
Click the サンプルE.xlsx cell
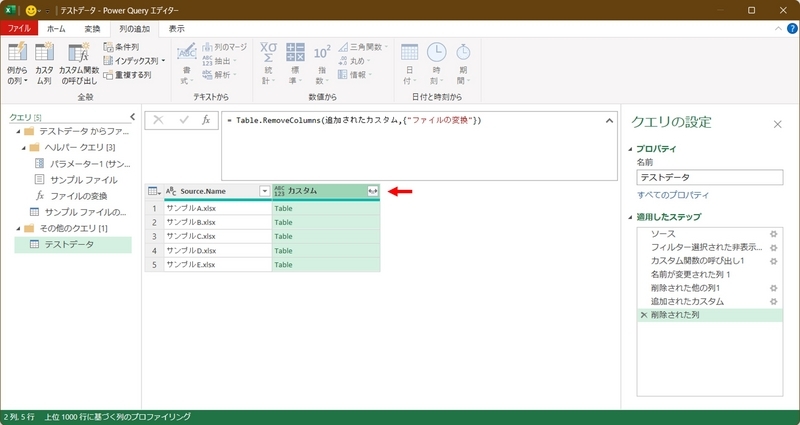click(218, 265)
